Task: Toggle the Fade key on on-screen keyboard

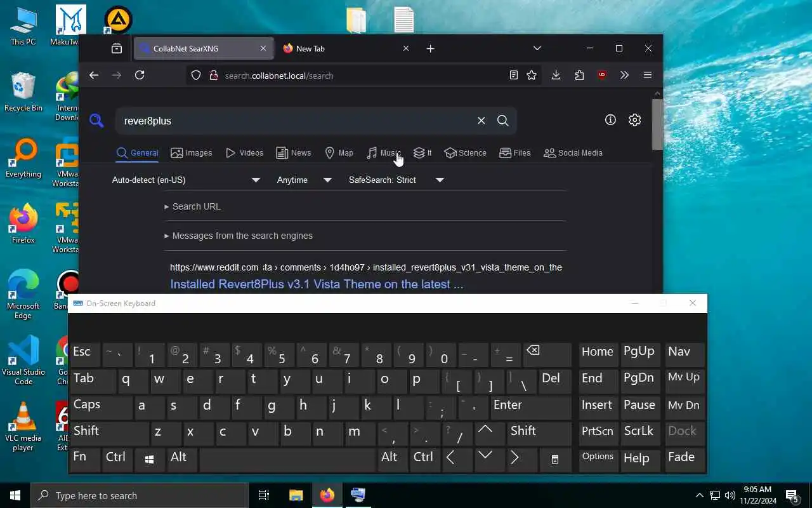Action: click(x=685, y=460)
